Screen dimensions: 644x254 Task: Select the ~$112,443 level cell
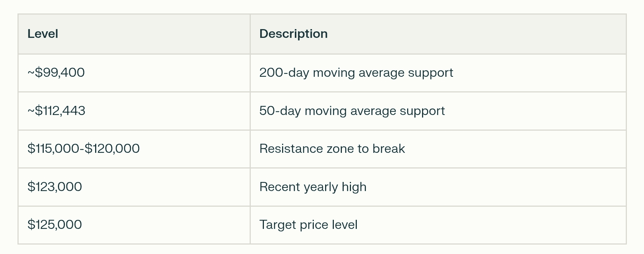[56, 111]
